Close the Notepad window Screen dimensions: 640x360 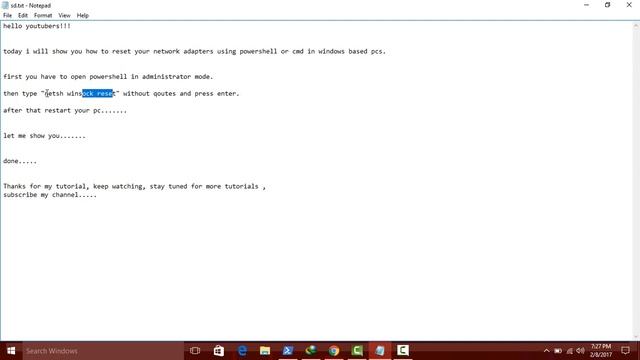(629, 5)
